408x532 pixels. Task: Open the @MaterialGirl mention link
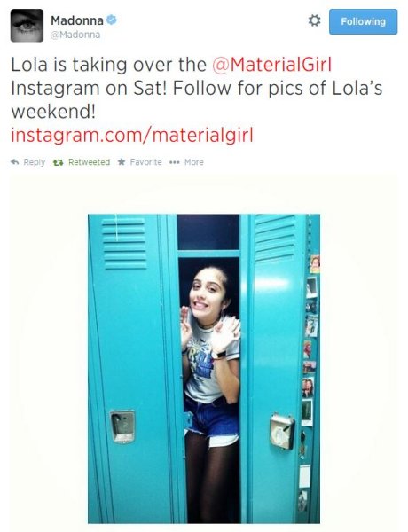[272, 65]
